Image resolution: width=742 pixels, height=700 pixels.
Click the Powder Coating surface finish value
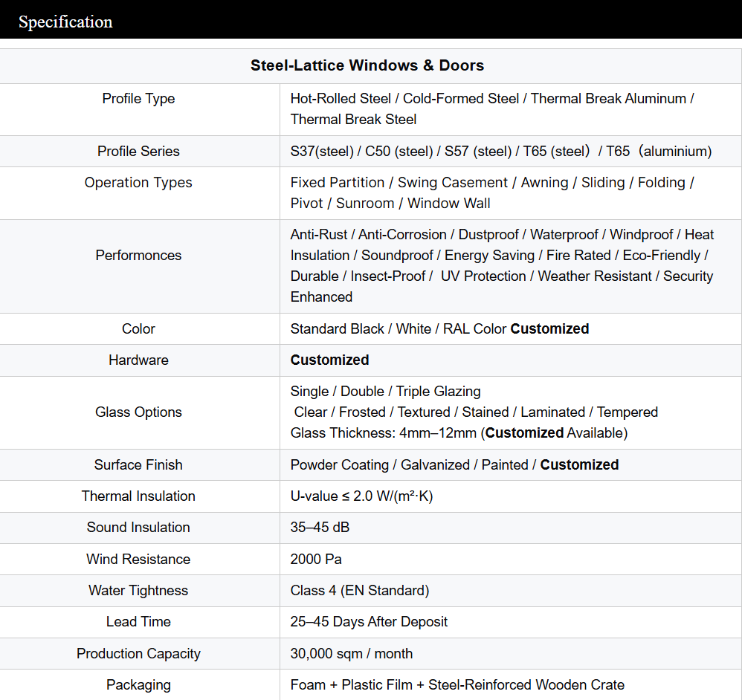[339, 465]
